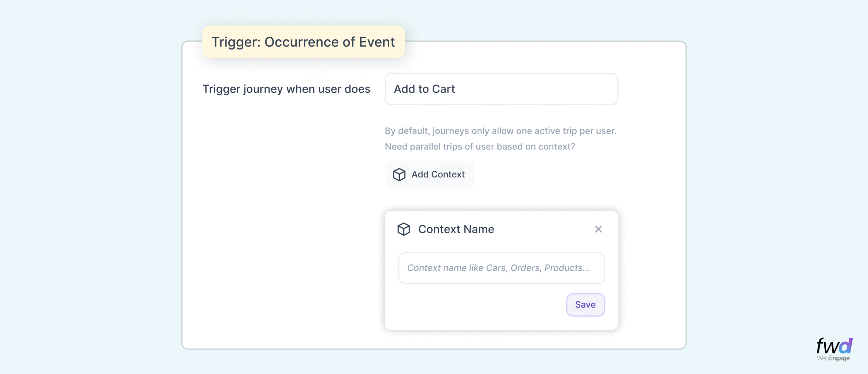
Task: Click the 'Cars, Orders, Products' placeholder text
Action: point(537,268)
